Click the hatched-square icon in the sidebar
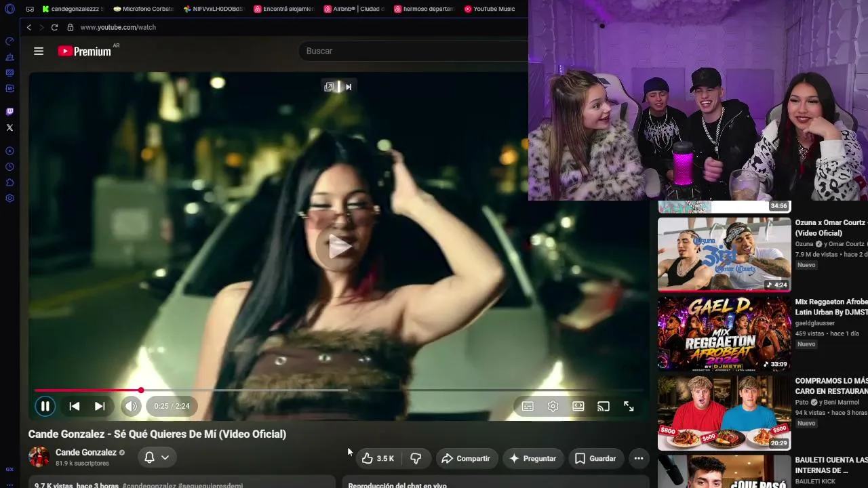Image resolution: width=868 pixels, height=488 pixels. click(9, 73)
